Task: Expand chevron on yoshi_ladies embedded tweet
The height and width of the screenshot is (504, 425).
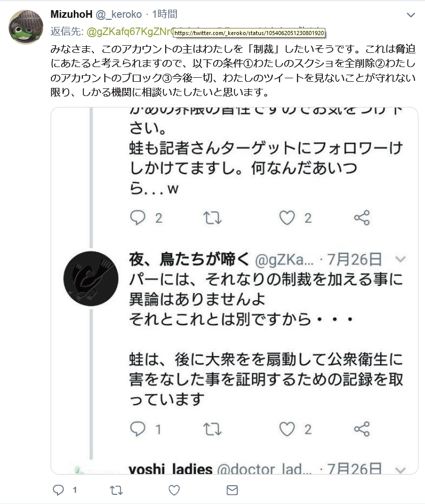Action: coord(400,469)
